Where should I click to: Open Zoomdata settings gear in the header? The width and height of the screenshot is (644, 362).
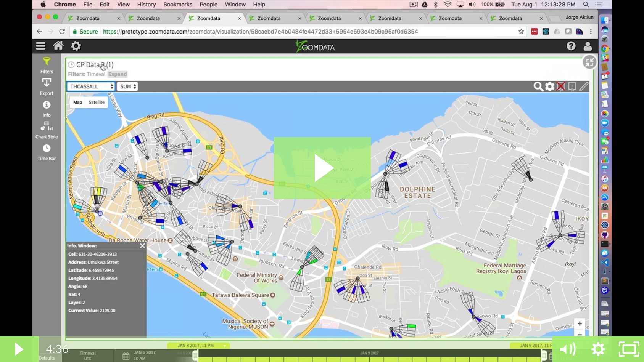pos(76,46)
